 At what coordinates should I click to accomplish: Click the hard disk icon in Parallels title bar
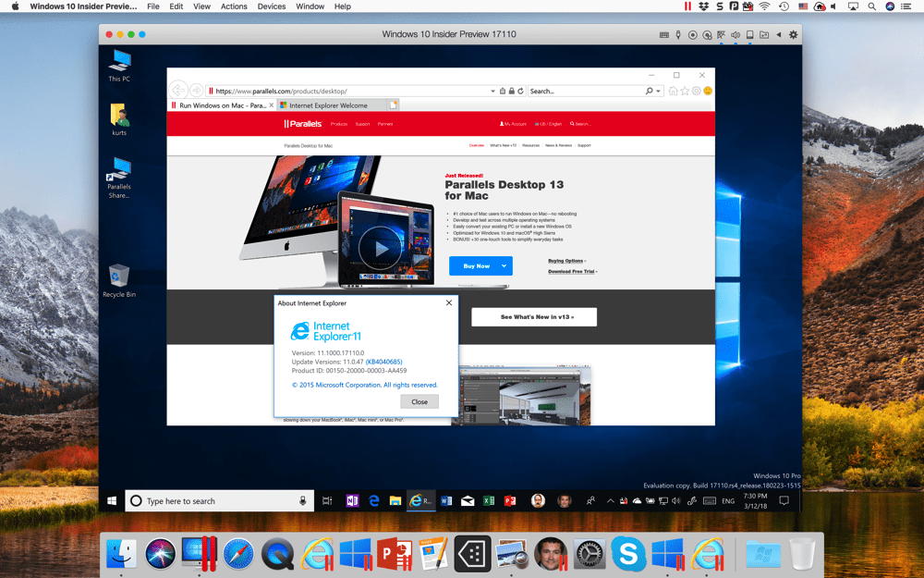coord(749,35)
